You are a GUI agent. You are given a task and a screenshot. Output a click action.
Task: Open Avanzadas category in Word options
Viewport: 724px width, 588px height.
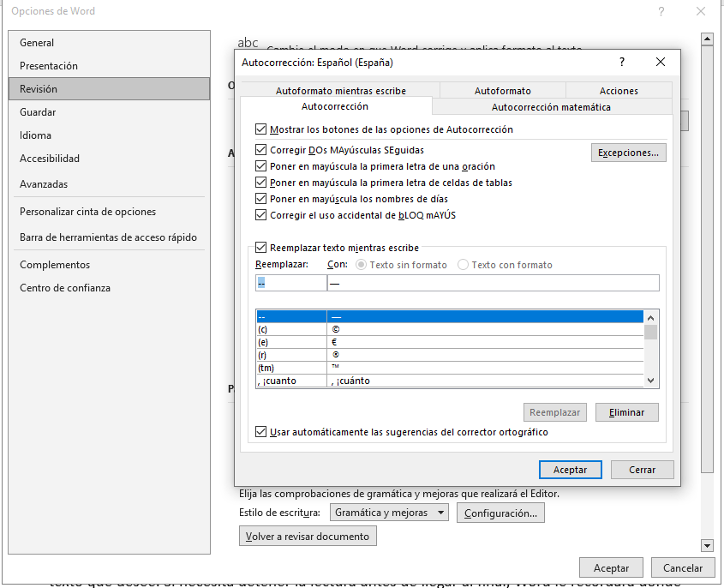coord(109,183)
